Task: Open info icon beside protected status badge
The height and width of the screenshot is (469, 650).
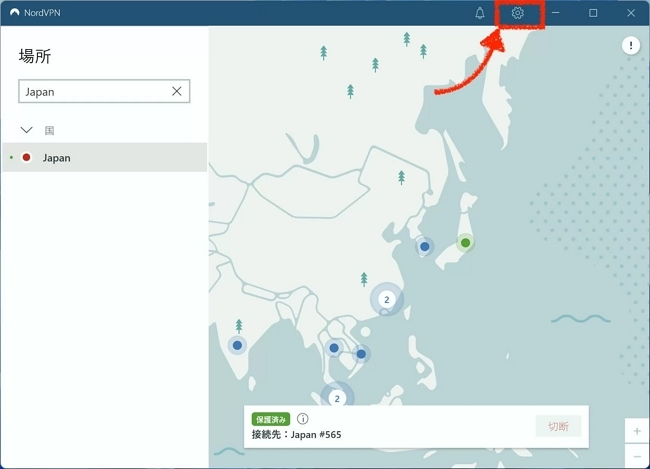Action: 302,419
